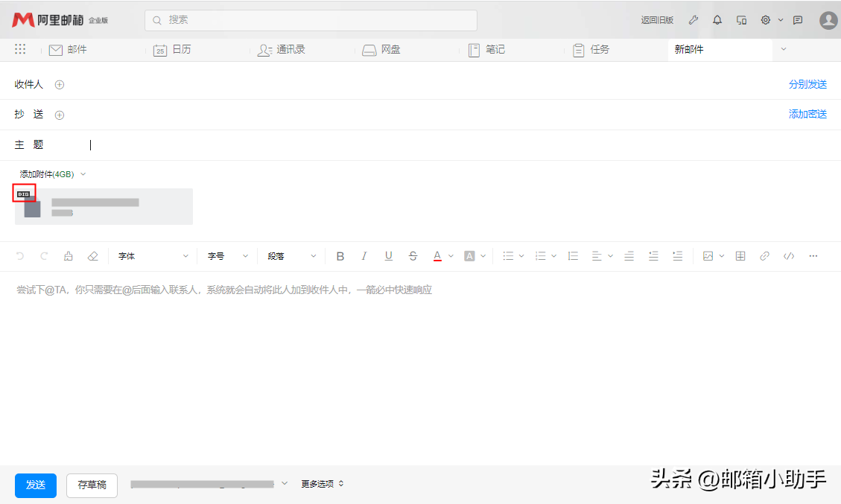Click the eraser clear formatting icon

[x=93, y=256]
